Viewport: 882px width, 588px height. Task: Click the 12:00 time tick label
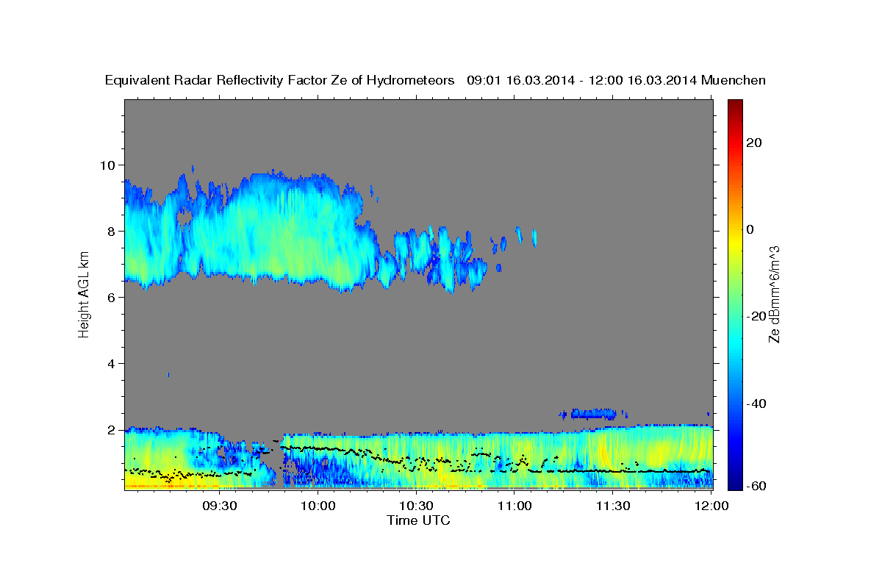711,506
